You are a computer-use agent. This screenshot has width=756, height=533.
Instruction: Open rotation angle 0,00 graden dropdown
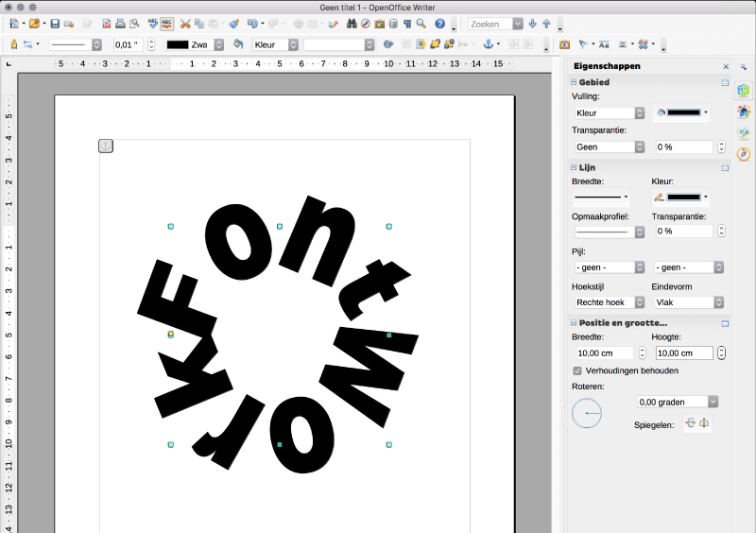tap(713, 402)
